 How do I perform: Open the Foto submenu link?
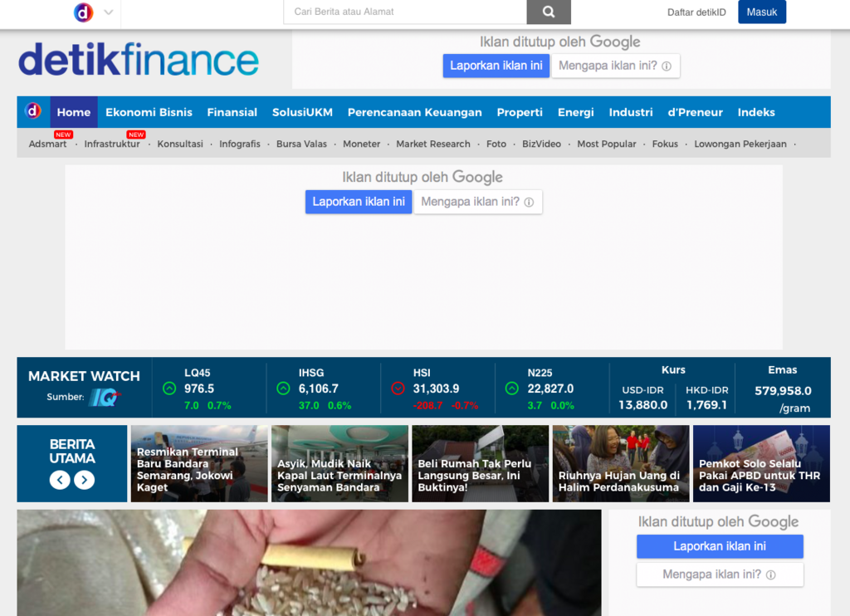click(496, 144)
